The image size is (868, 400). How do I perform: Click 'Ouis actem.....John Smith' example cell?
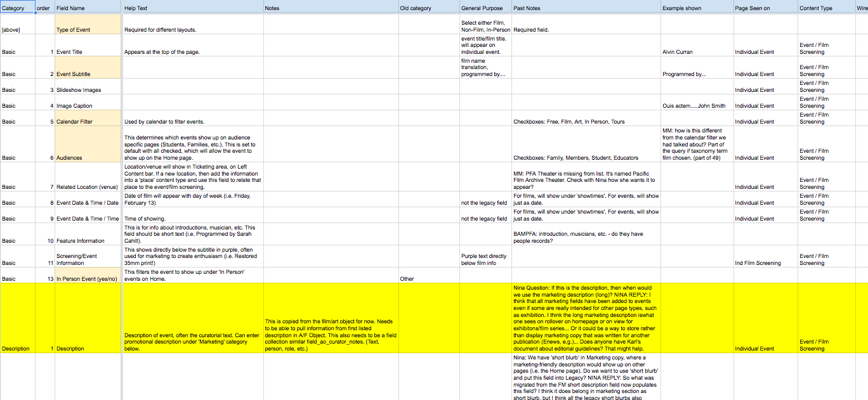coord(697,102)
